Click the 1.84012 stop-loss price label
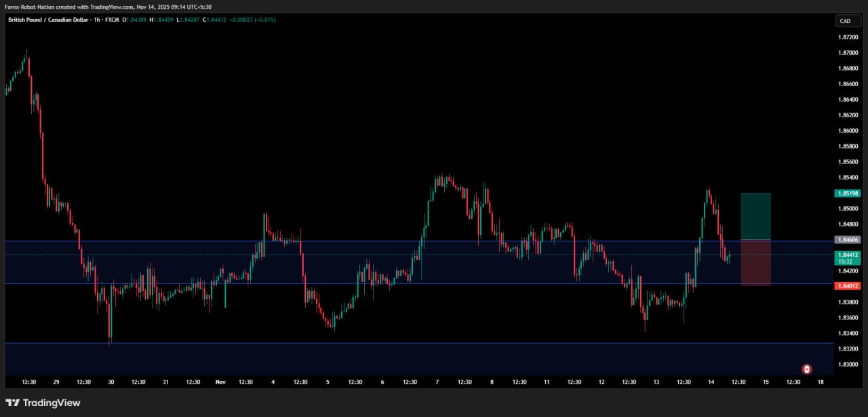The width and height of the screenshot is (868, 417). click(848, 286)
